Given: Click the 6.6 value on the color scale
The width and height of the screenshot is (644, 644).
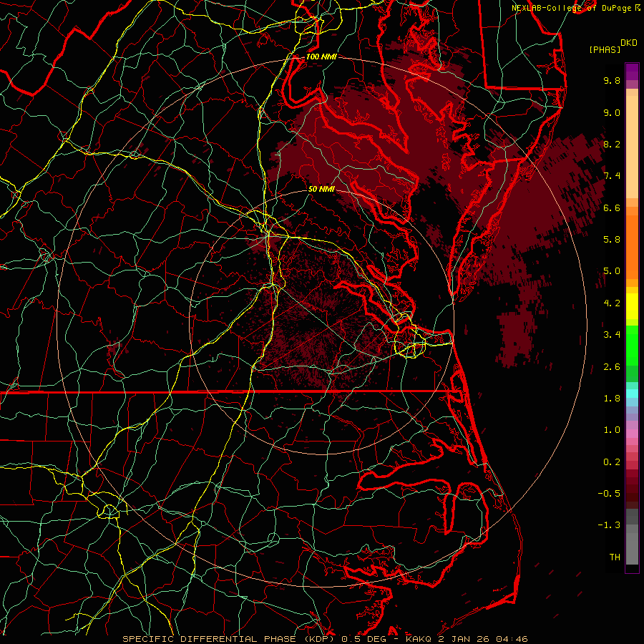Looking at the screenshot, I should (612, 208).
